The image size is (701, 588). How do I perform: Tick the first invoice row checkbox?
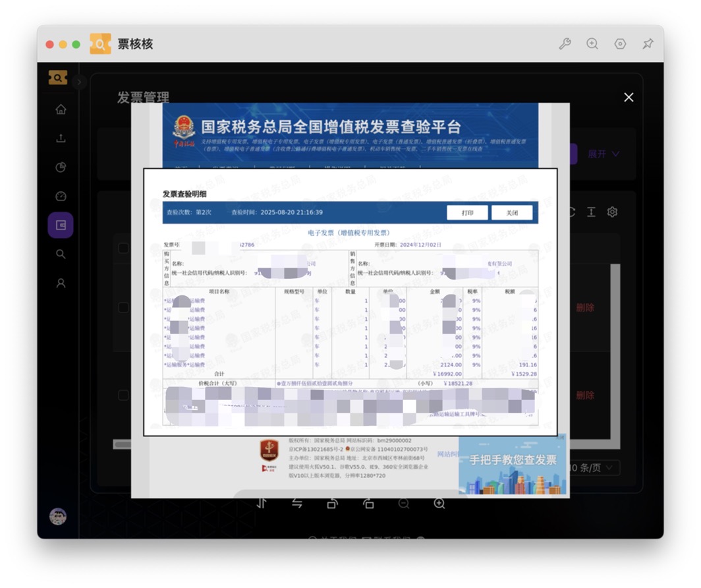click(124, 308)
